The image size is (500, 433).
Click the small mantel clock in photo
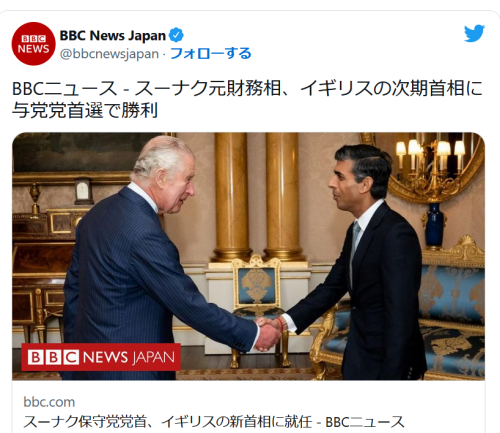[83, 192]
